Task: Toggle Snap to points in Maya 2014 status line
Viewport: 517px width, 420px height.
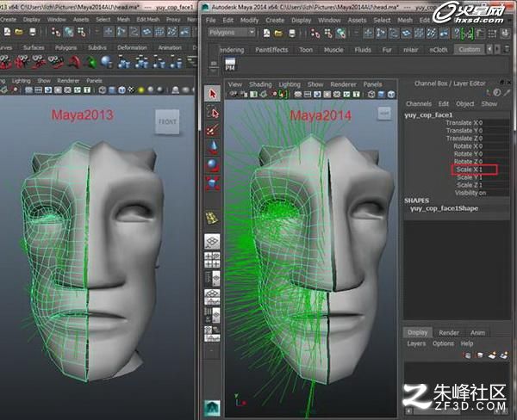Action: coord(394,33)
